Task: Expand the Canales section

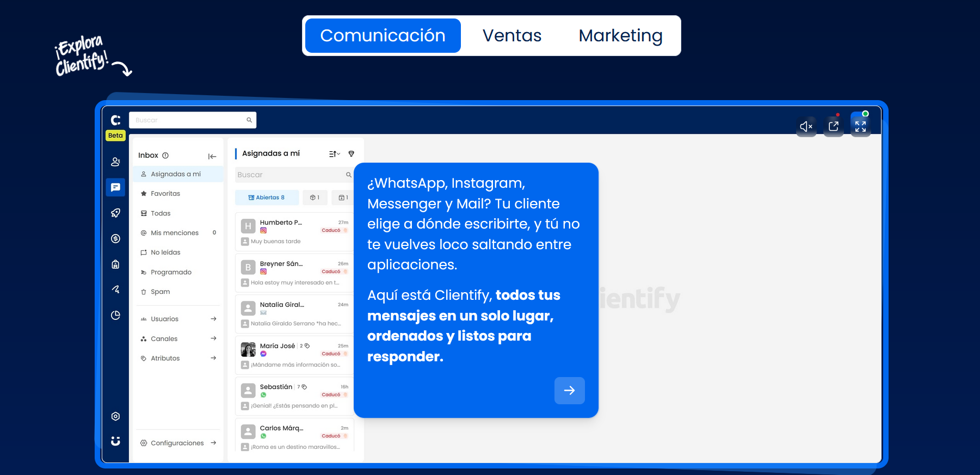Action: coord(213,338)
